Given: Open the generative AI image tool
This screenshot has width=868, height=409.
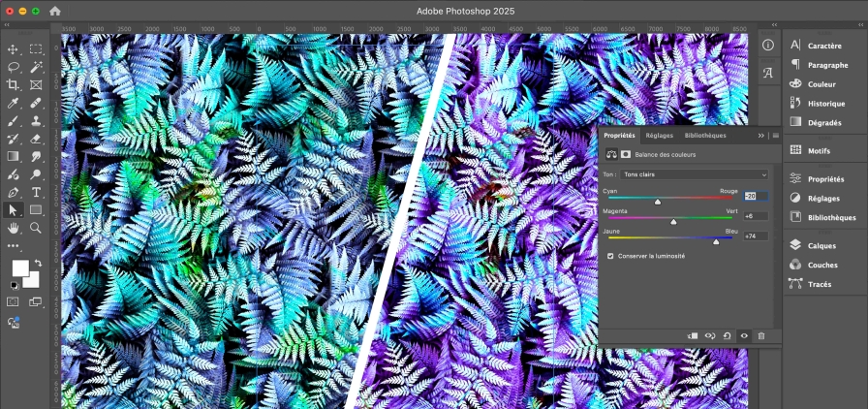Looking at the screenshot, I should pyautogui.click(x=14, y=322).
